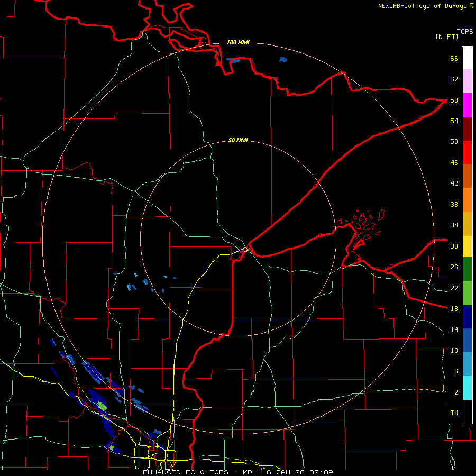The width and height of the screenshot is (476, 476).
Task: Click the dark red legend band between 54 and 50
Action: tap(467, 129)
